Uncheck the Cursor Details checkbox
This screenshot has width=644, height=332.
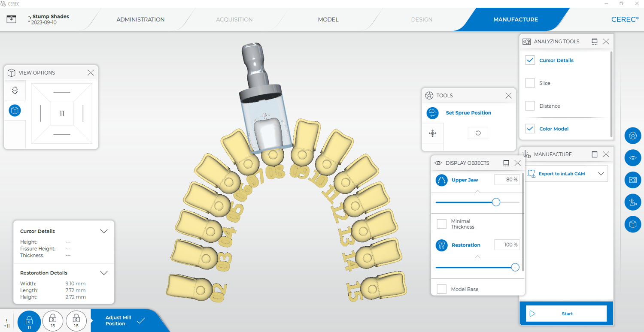pyautogui.click(x=530, y=60)
